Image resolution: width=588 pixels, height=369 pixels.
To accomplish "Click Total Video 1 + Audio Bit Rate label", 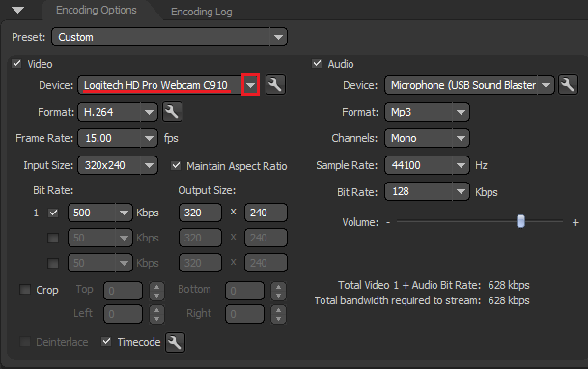I will tap(409, 285).
